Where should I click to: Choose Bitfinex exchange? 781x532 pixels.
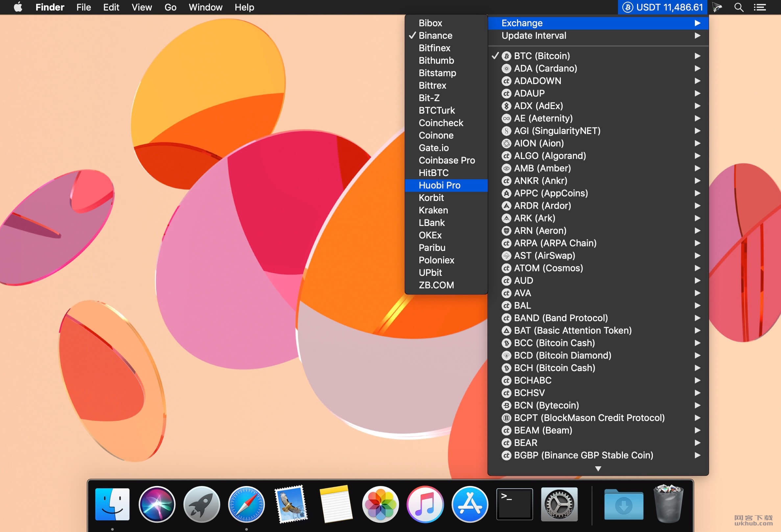click(446, 48)
